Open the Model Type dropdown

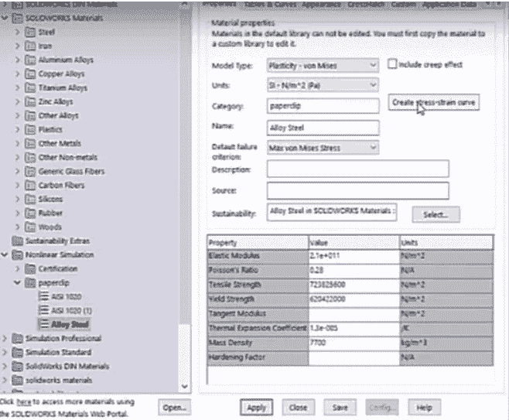pos(323,66)
